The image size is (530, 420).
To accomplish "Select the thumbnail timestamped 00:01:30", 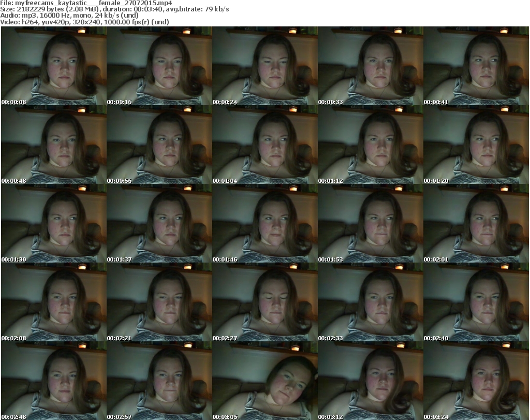I will tap(54, 224).
